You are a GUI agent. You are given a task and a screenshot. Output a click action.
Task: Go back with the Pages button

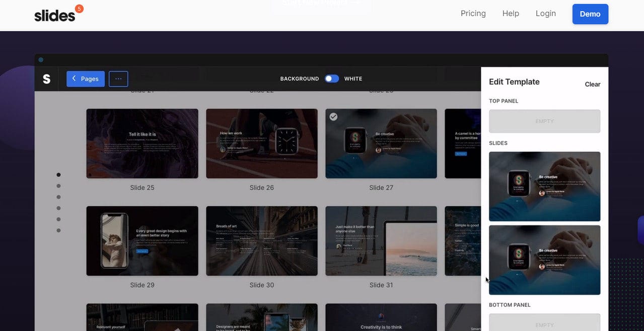[x=86, y=79]
